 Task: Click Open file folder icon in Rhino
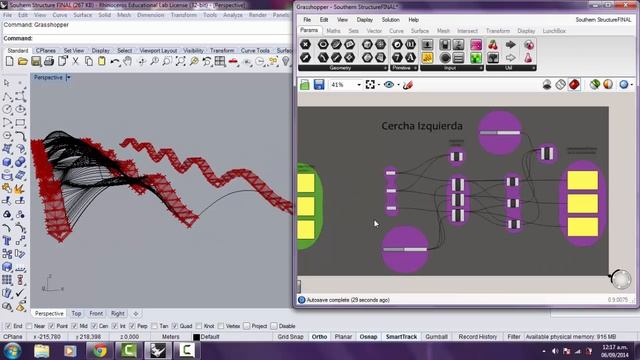pos(23,62)
